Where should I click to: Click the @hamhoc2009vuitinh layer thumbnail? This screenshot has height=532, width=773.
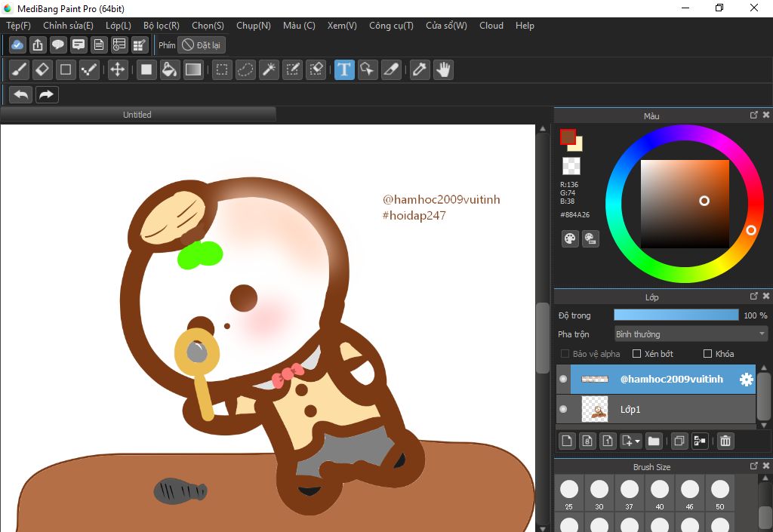pyautogui.click(x=595, y=379)
